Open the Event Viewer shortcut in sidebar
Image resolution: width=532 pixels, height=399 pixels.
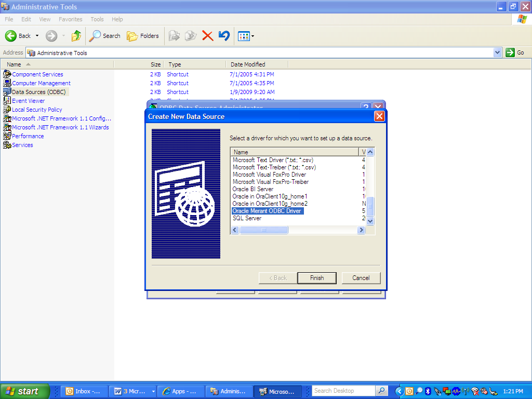(x=29, y=100)
